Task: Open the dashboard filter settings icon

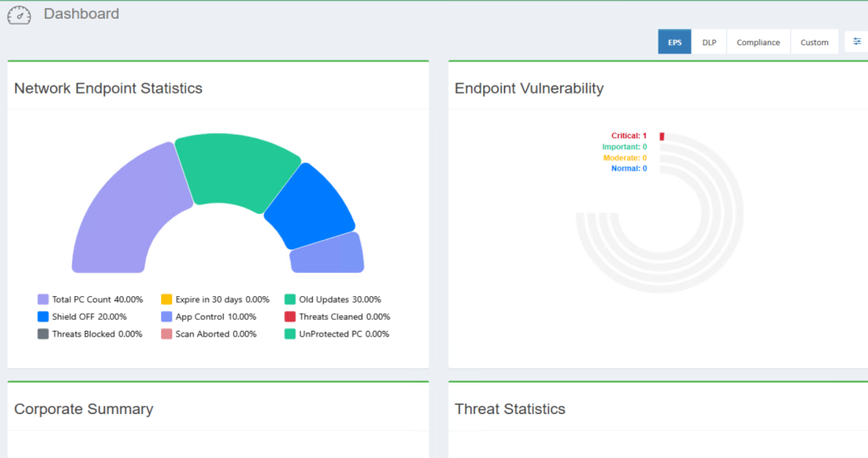Action: (x=856, y=42)
